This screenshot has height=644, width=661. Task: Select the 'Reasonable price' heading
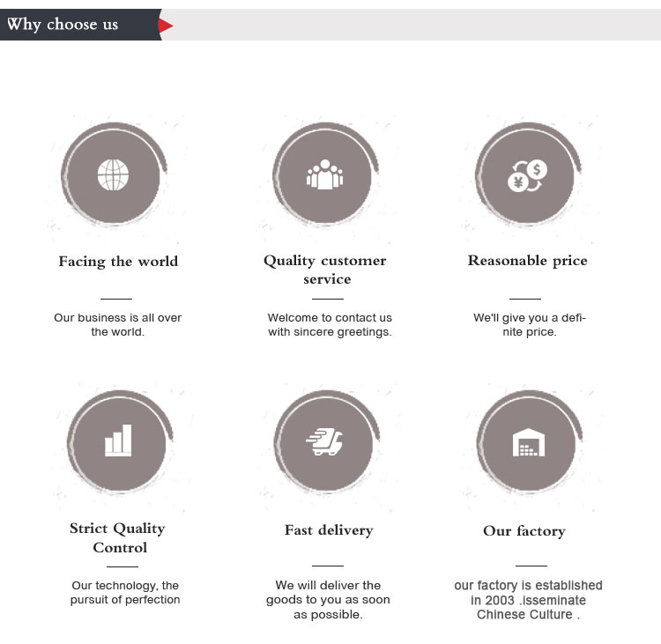527,261
